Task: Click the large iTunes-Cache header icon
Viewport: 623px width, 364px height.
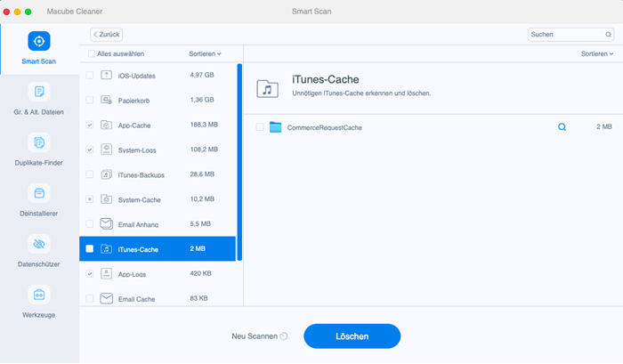Action: click(267, 89)
